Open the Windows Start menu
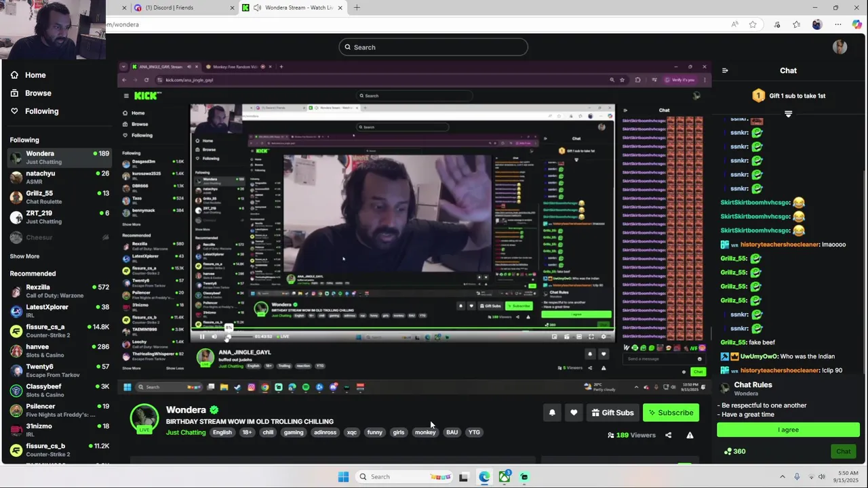Viewport: 868px width, 488px height. pos(343,476)
